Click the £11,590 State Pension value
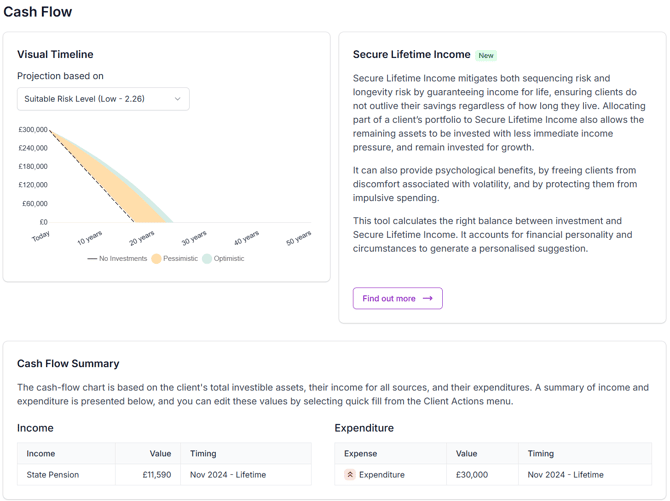The height and width of the screenshot is (501, 670). [x=154, y=475]
